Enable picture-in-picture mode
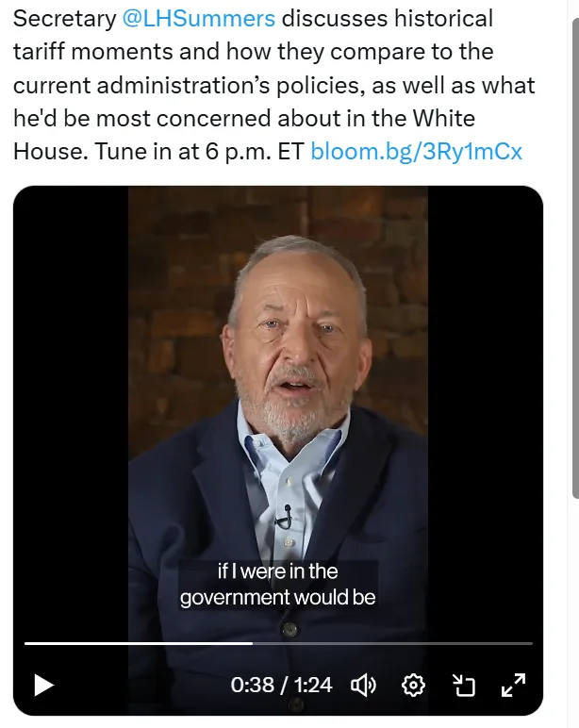Image resolution: width=579 pixels, height=728 pixels. (463, 685)
